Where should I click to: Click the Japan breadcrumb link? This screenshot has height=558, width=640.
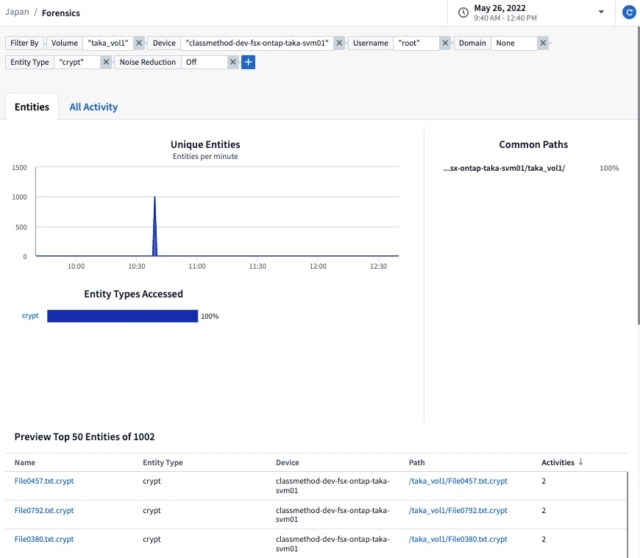(x=17, y=12)
